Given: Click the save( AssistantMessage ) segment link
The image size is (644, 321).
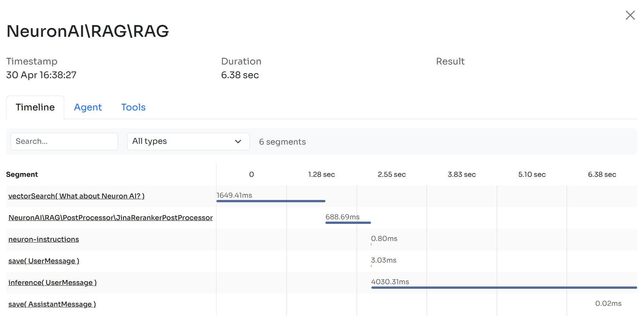Looking at the screenshot, I should (52, 304).
